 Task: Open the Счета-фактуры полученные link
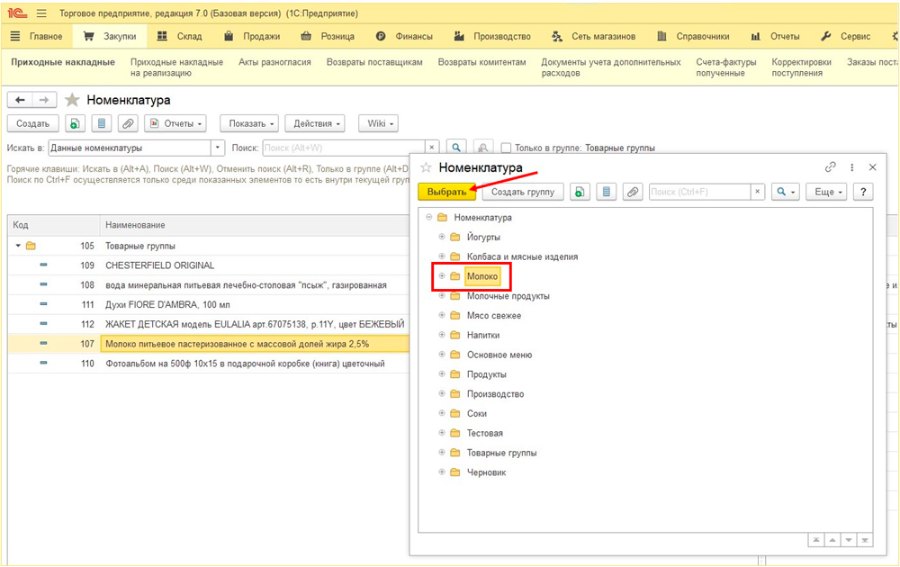(x=726, y=67)
